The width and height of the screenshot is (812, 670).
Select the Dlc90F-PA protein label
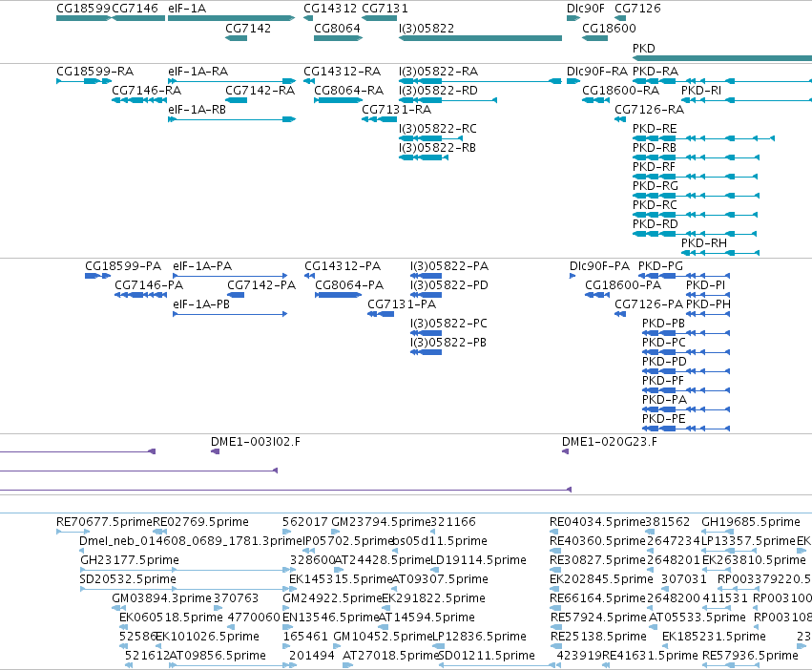(599, 266)
